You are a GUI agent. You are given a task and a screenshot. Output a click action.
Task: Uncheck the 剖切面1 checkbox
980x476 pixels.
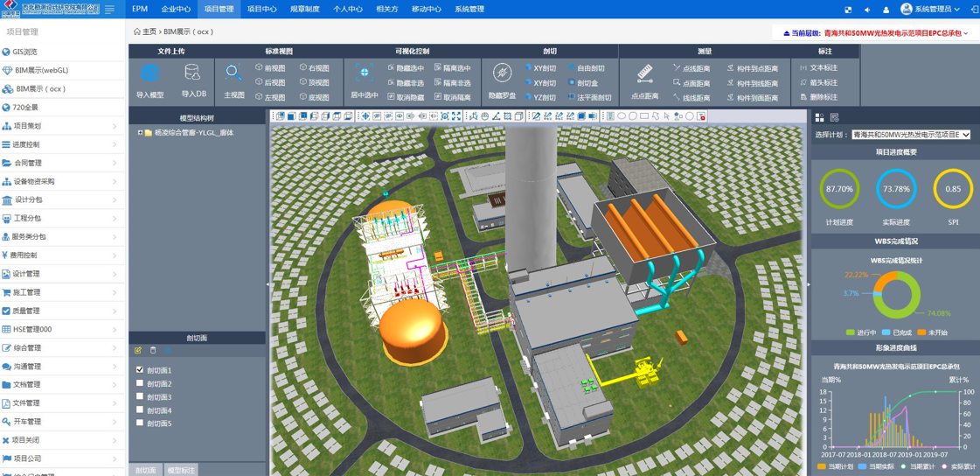(x=140, y=370)
